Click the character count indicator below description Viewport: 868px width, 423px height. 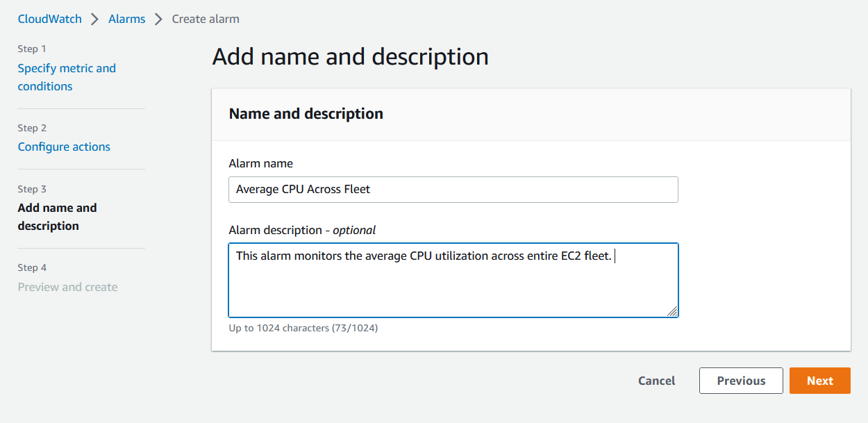click(x=303, y=328)
